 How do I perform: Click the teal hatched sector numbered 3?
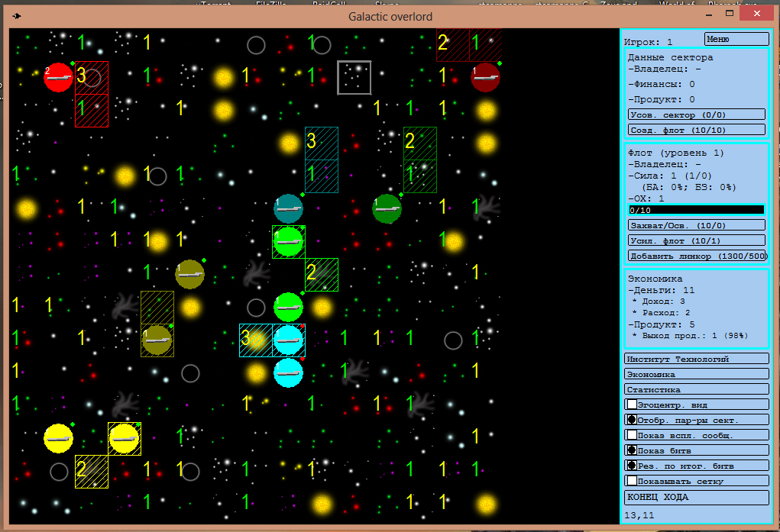(322, 143)
